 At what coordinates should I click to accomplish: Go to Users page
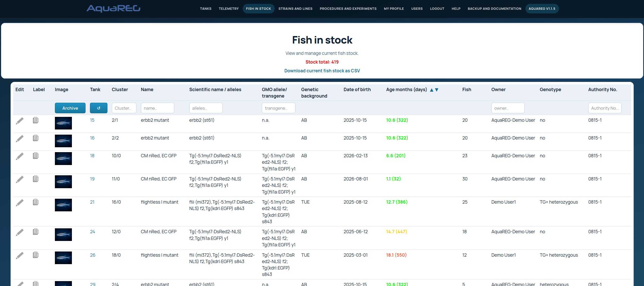pyautogui.click(x=417, y=9)
